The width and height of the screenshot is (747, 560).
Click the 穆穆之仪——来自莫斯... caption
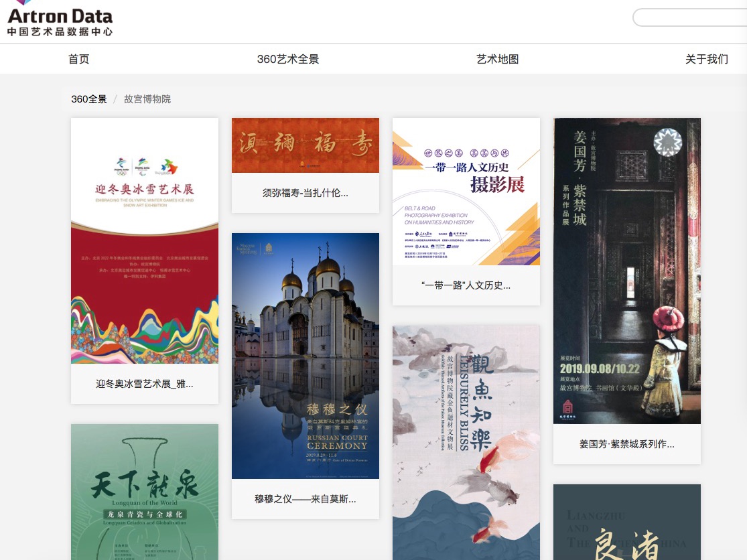[305, 499]
